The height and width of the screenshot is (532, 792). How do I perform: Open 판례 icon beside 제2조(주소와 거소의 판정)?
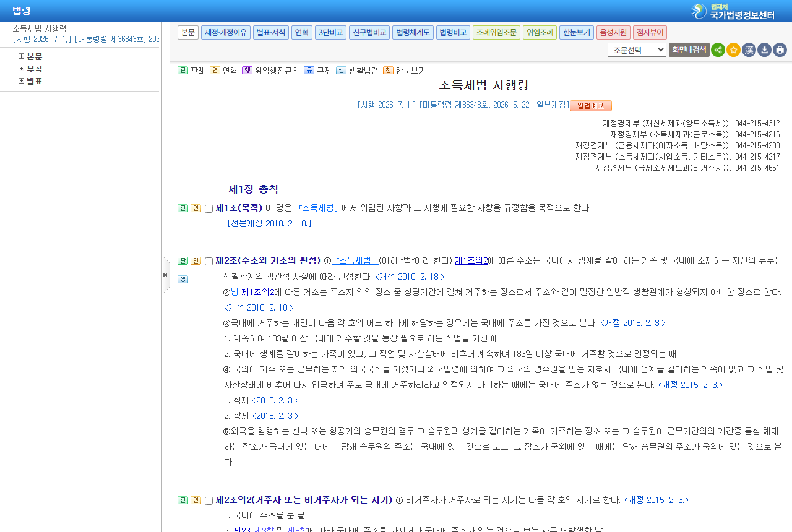(x=183, y=261)
